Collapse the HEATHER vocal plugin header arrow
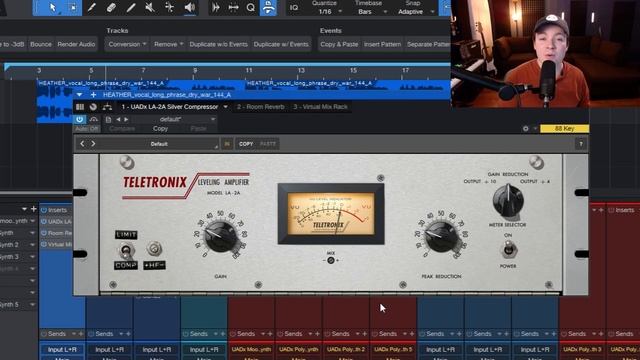Viewport: 640px width, 360px height. 79,95
